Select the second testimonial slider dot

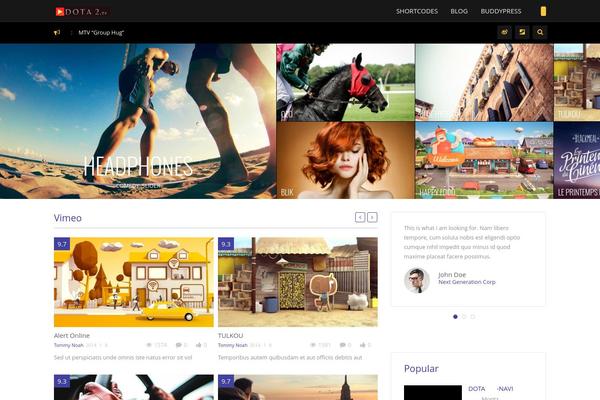(x=464, y=317)
